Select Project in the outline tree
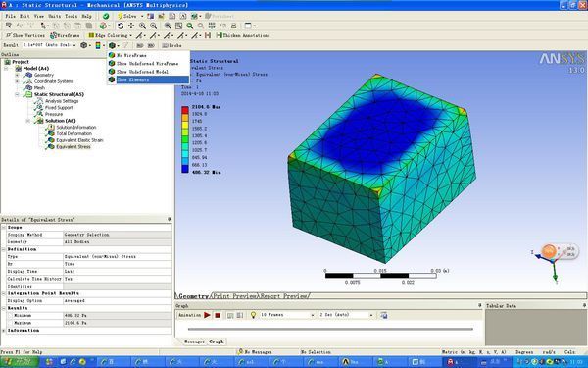The width and height of the screenshot is (588, 368). point(21,62)
